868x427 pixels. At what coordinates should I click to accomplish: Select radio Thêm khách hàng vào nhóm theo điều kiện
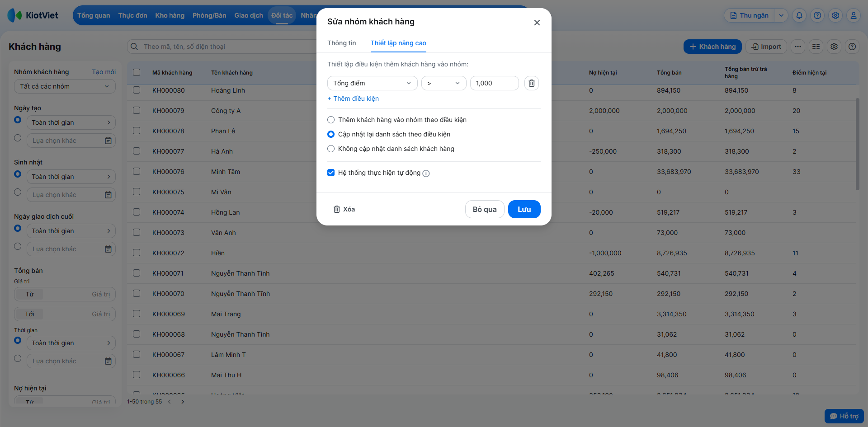click(x=331, y=120)
